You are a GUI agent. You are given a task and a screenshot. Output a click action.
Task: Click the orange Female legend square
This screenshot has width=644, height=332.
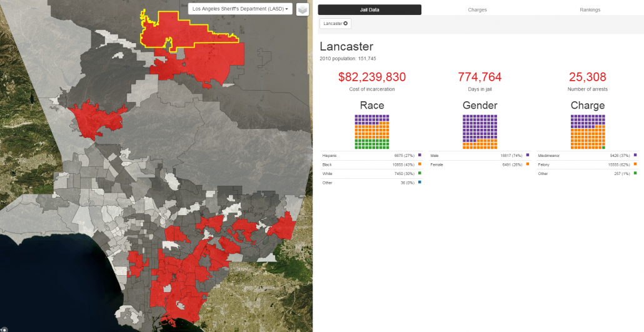point(527,164)
